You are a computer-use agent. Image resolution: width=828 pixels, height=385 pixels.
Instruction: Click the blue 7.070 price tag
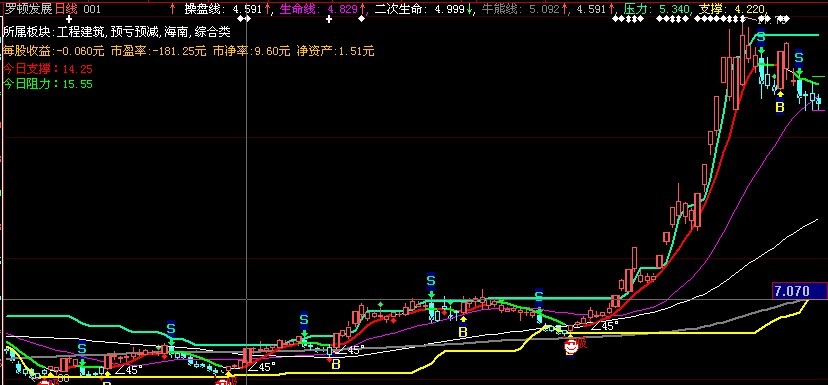799,291
